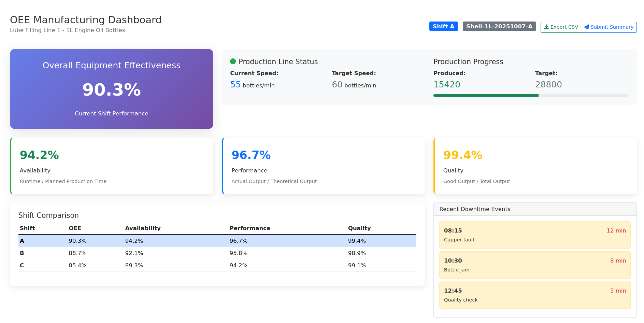This screenshot has height=323, width=644.
Task: Click the Production Progress bar
Action: [531, 96]
